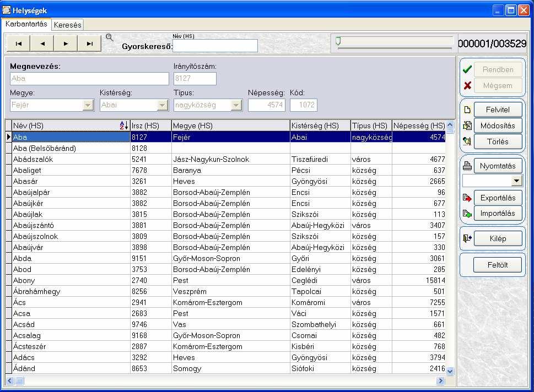This screenshot has height=392, width=534.
Task: Click the Nyomtatás button
Action: [x=498, y=166]
